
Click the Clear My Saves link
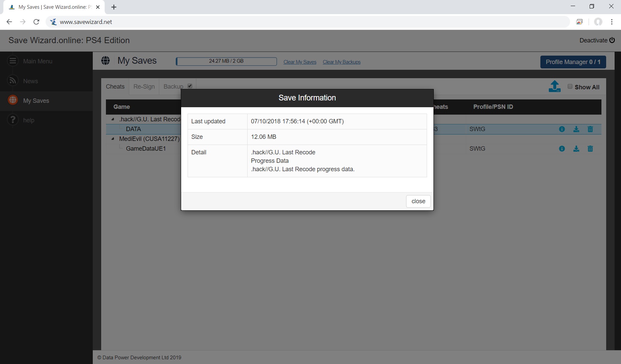point(300,62)
